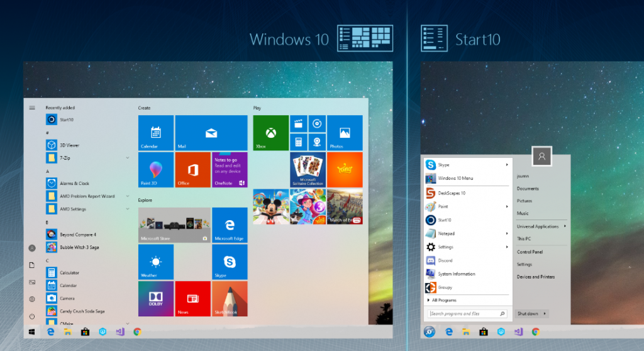Viewport: 644px width, 351px height.
Task: Open the Bubble Witch 3 game tile
Action: tap(308, 207)
